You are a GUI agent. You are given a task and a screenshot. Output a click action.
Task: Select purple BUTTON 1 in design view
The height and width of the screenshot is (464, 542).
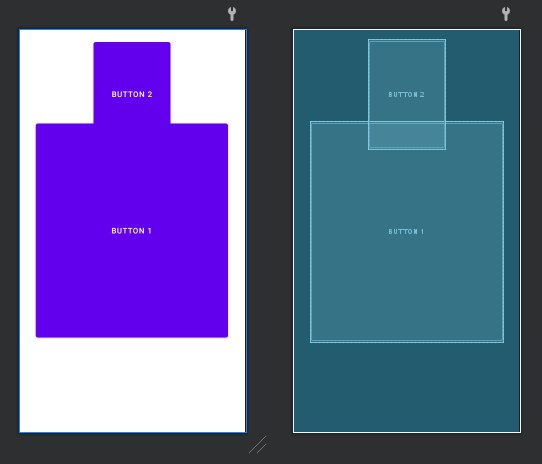(x=132, y=231)
